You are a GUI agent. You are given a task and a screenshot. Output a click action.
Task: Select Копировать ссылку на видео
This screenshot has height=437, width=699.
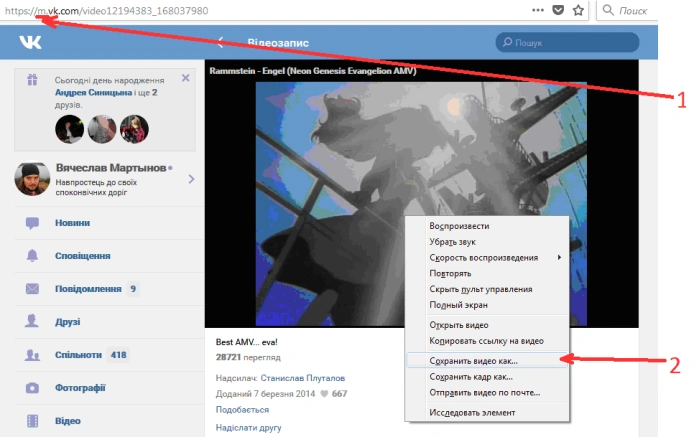point(487,341)
